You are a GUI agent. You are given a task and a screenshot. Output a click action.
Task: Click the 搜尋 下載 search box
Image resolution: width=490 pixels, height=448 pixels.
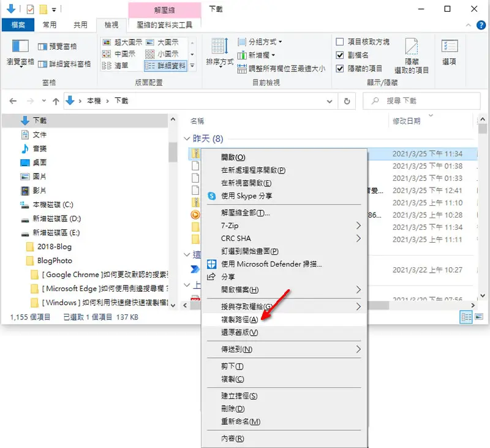[421, 101]
